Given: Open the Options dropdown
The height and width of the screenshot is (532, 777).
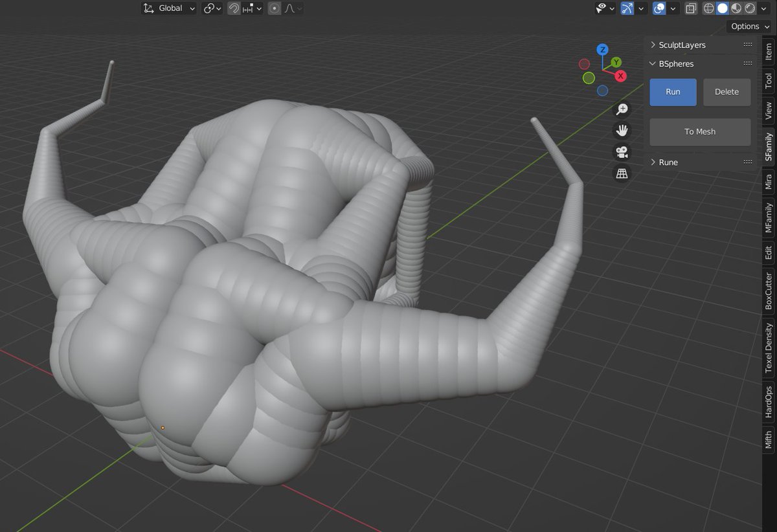Looking at the screenshot, I should pos(750,27).
